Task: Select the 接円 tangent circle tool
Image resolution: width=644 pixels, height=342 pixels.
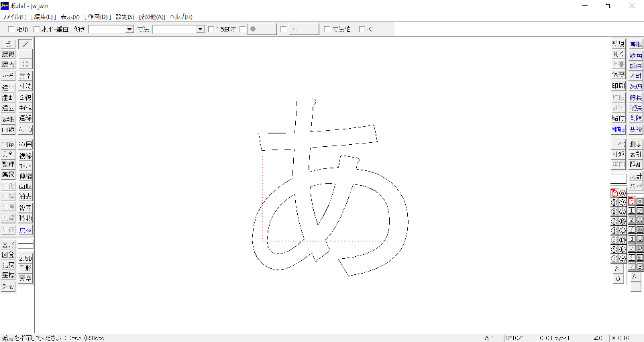Action: [x=8, y=64]
